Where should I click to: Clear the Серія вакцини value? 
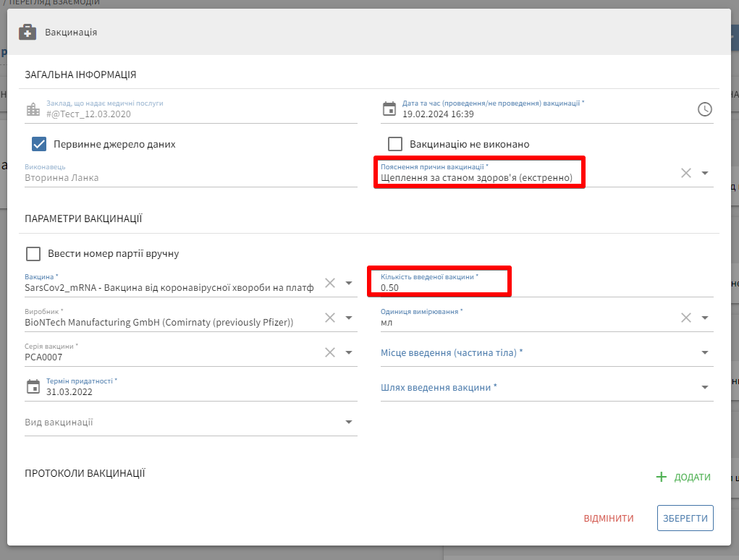pyautogui.click(x=330, y=352)
